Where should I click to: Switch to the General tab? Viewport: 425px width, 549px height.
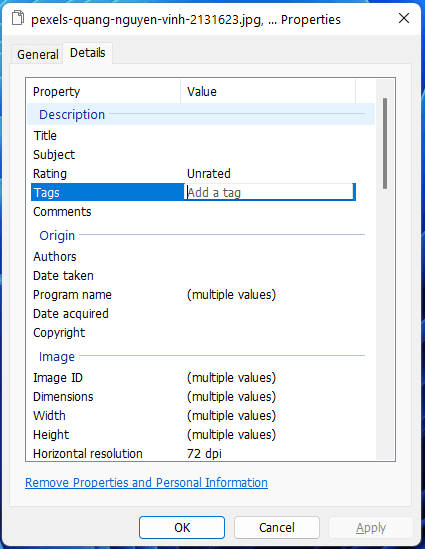37,54
